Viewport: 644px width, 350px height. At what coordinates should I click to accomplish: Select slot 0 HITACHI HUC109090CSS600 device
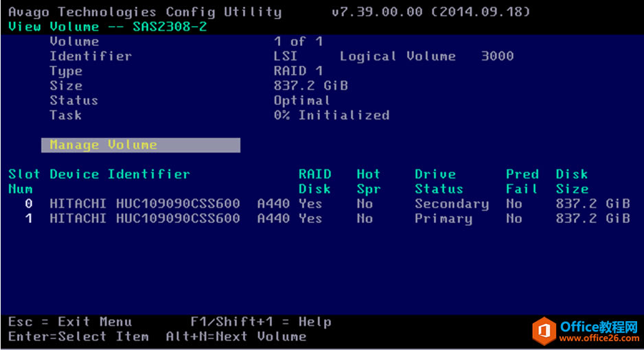click(145, 204)
